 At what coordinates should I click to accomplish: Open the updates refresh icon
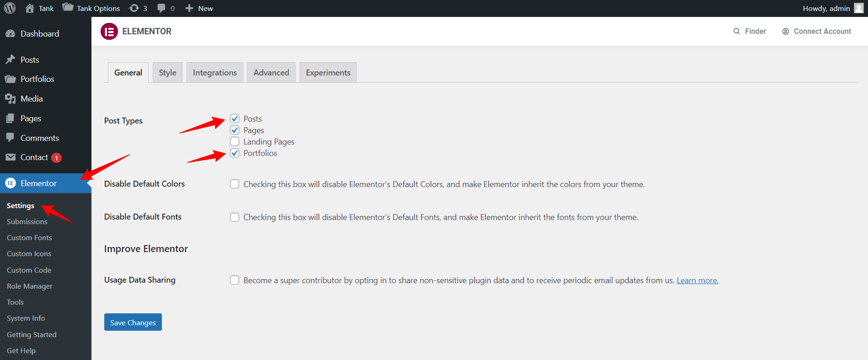pos(134,8)
